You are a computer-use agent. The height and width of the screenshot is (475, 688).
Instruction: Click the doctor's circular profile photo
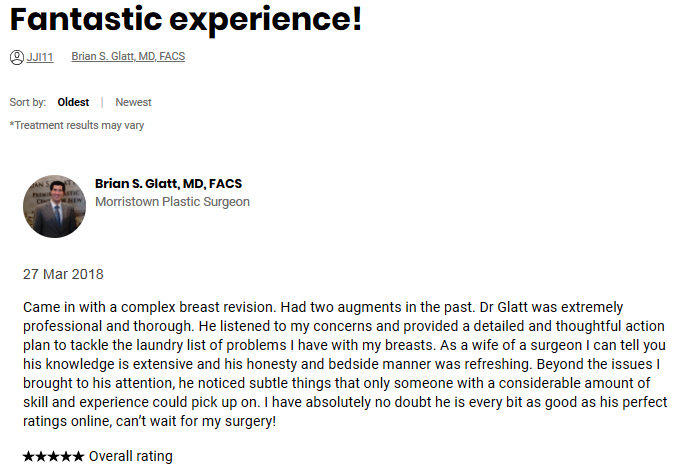[x=54, y=206]
